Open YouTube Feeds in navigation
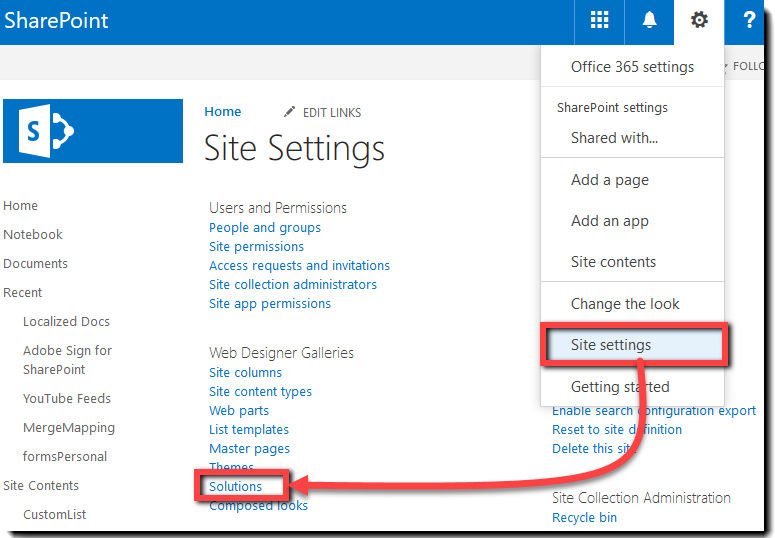The height and width of the screenshot is (538, 775). click(67, 399)
